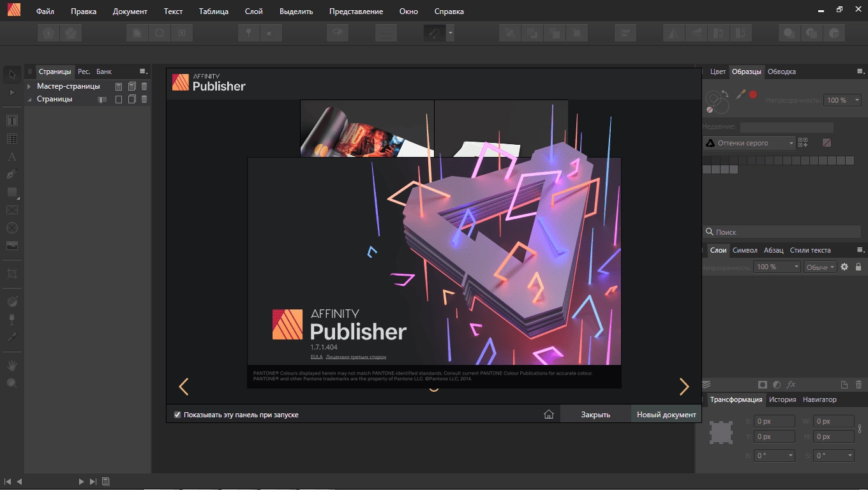Toggle layer lock padlock icon
The image size is (868, 490).
click(x=858, y=267)
